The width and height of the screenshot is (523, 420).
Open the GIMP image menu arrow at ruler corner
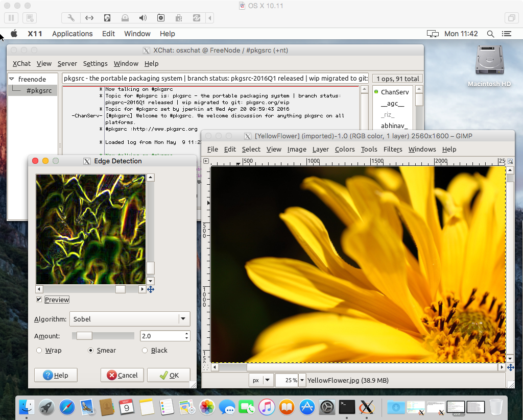[206, 161]
